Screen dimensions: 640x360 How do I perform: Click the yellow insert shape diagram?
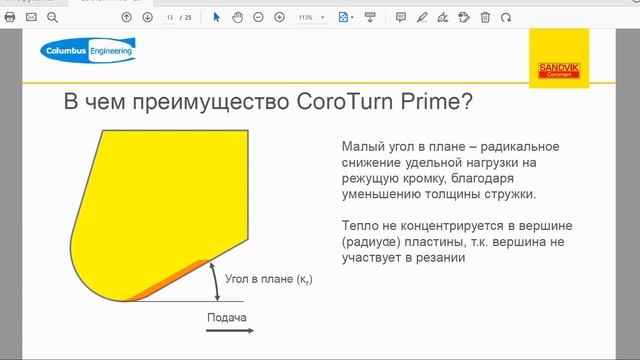[x=159, y=216]
